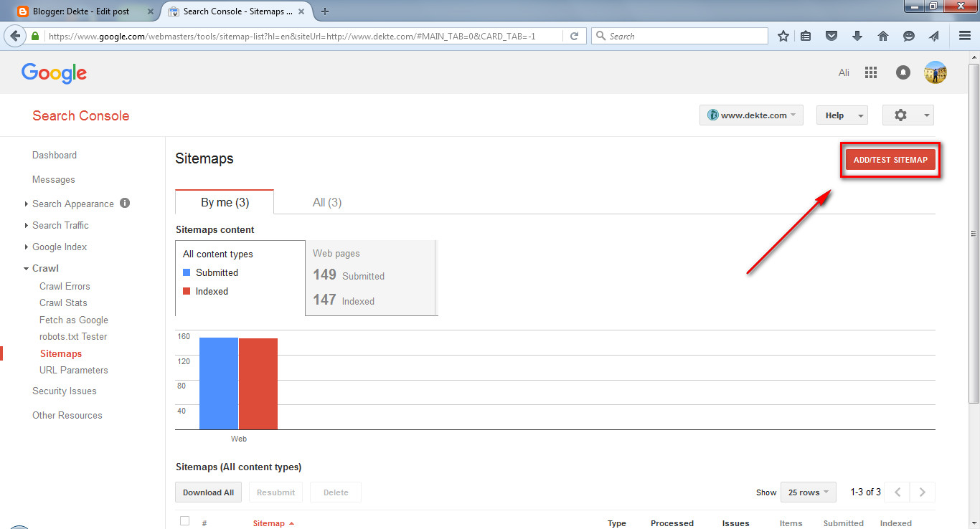Open the downloads arrow icon
Screen dimensions: 980x529
coord(857,36)
